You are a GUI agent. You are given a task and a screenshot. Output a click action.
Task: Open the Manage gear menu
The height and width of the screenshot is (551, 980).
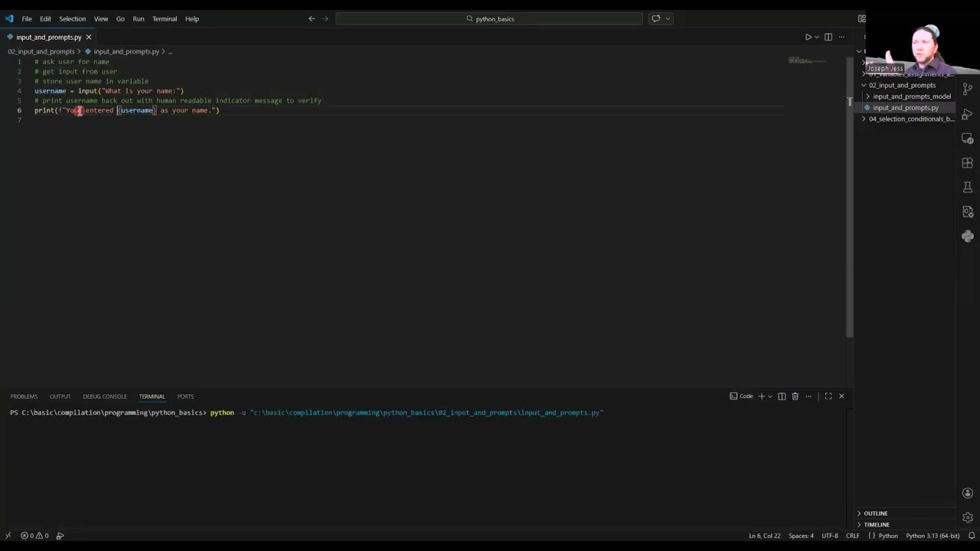click(x=968, y=517)
